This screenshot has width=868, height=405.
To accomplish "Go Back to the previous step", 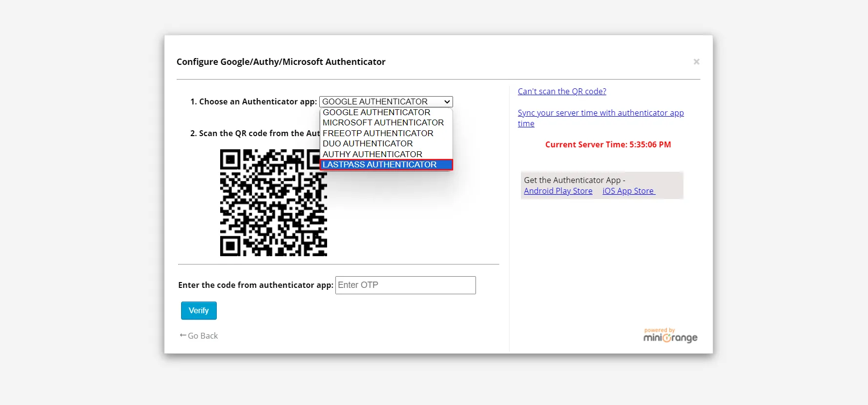I will click(199, 336).
